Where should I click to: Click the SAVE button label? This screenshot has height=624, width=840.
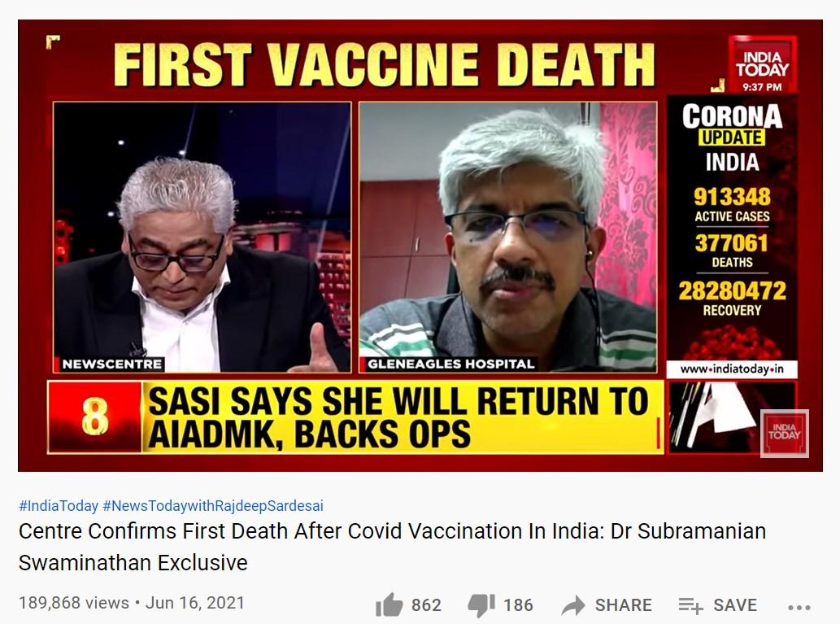pyautogui.click(x=735, y=605)
